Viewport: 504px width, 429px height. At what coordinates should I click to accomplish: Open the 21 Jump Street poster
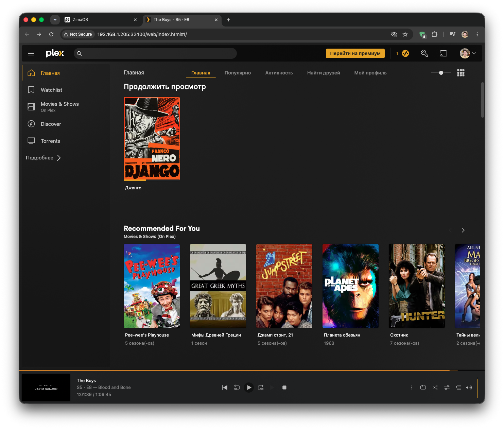click(284, 286)
